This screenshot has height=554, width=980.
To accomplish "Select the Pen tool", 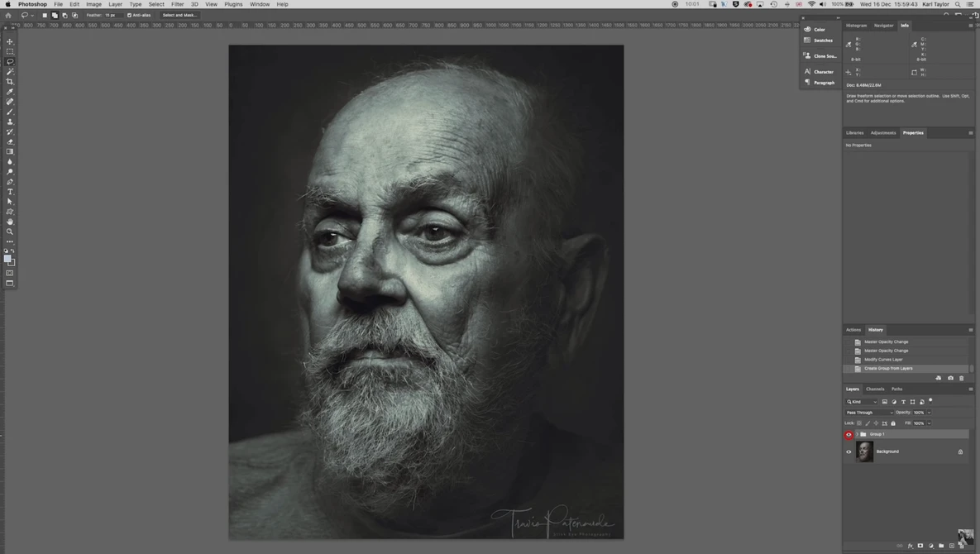I will tap(10, 182).
